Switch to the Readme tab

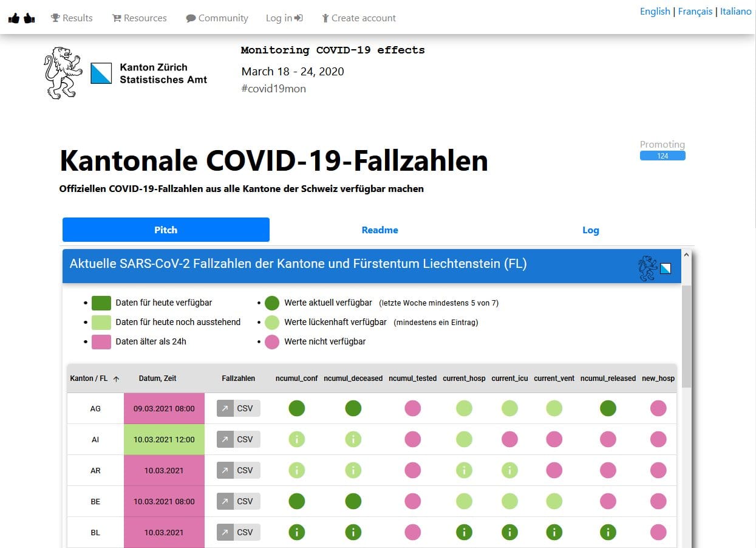tap(380, 230)
